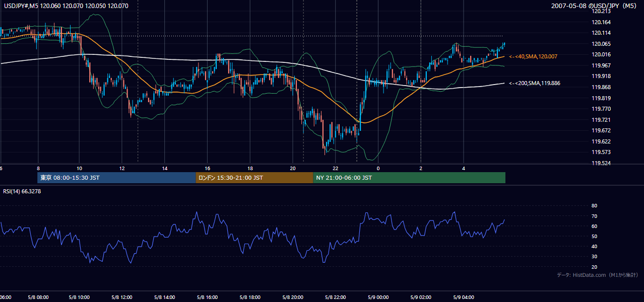644x302 pixels.
Task: Click the 200 SMA 119.886 label
Action: click(x=535, y=83)
